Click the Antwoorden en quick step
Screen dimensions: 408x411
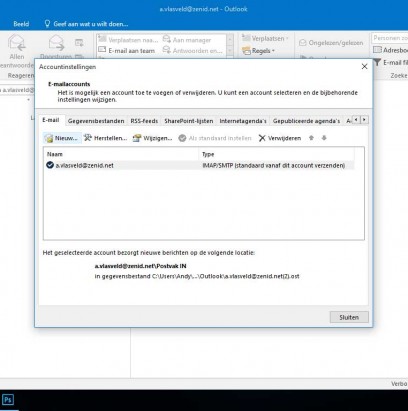point(192,51)
